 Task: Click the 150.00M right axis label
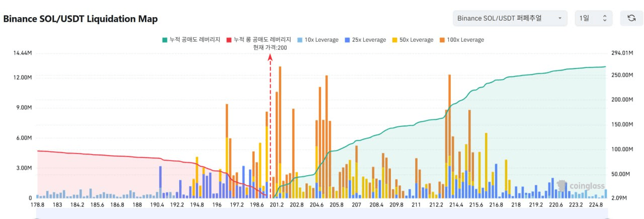[x=621, y=124]
